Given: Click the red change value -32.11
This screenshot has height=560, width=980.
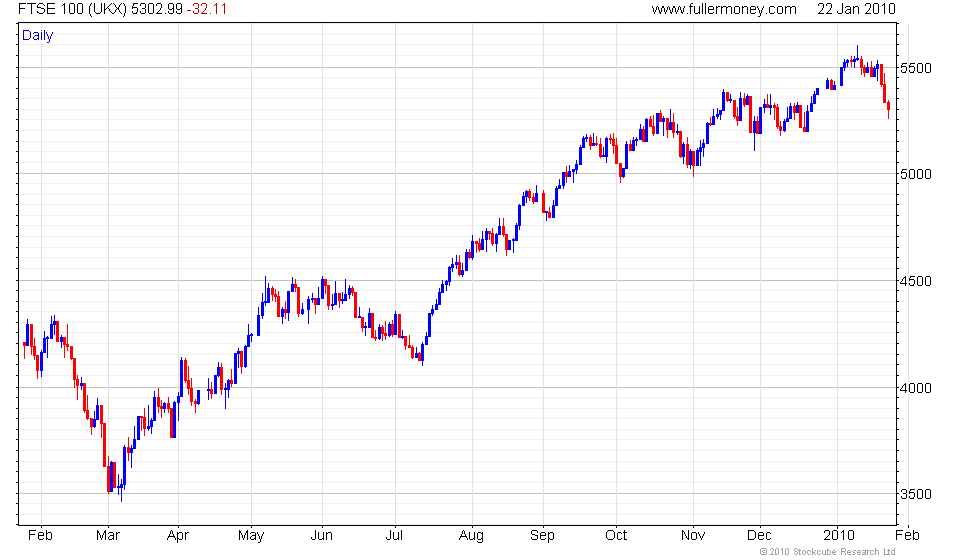Looking at the screenshot, I should click(206, 9).
